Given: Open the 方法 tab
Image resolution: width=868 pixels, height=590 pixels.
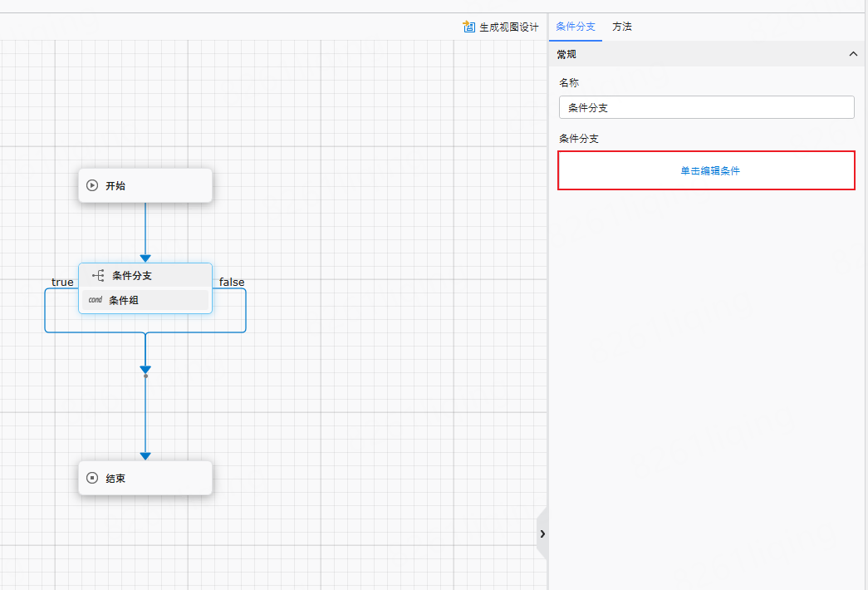Looking at the screenshot, I should click(622, 27).
